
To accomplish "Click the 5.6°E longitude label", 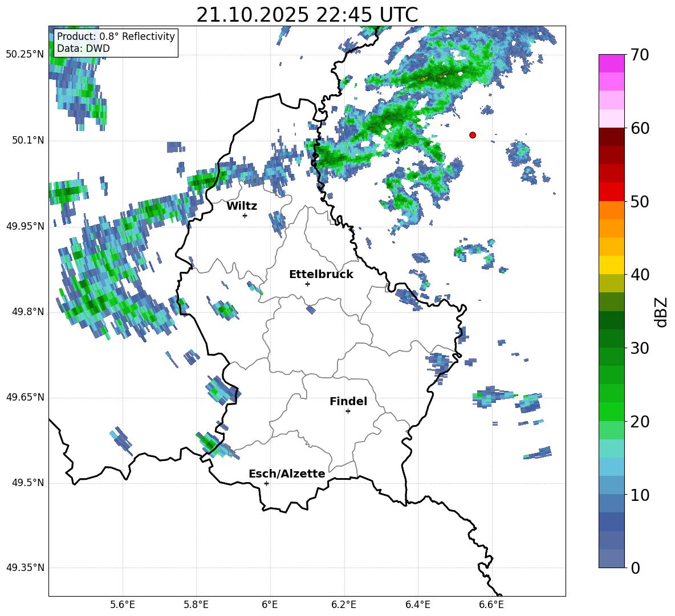I will pyautogui.click(x=123, y=605).
